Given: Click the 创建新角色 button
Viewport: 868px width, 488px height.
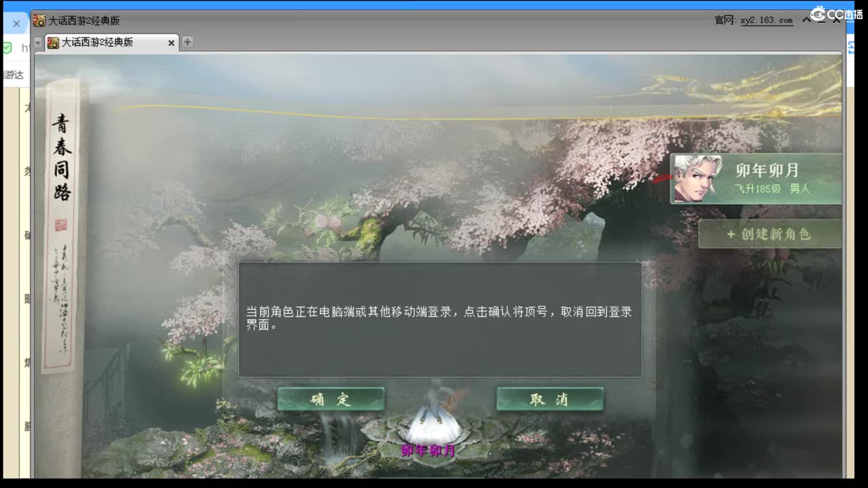Looking at the screenshot, I should click(770, 234).
